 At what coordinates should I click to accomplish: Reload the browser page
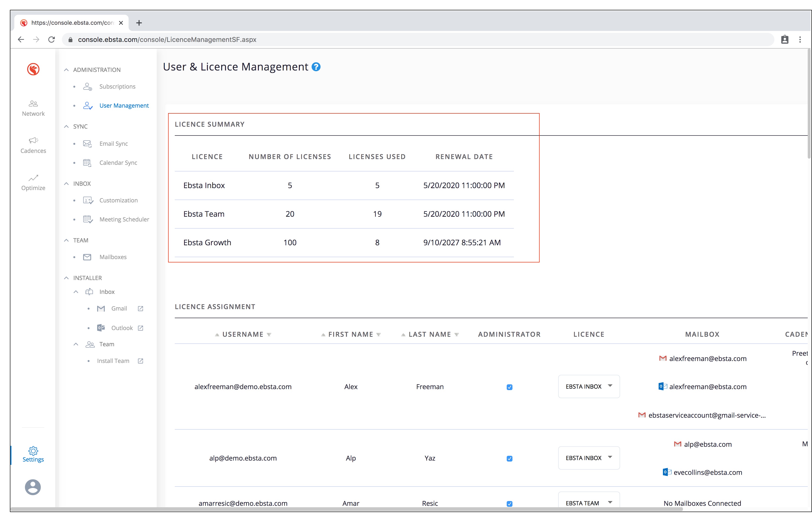coord(51,40)
